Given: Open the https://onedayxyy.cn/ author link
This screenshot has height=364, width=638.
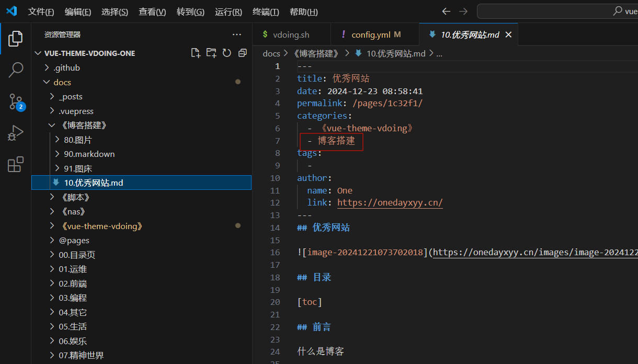Looking at the screenshot, I should 390,203.
